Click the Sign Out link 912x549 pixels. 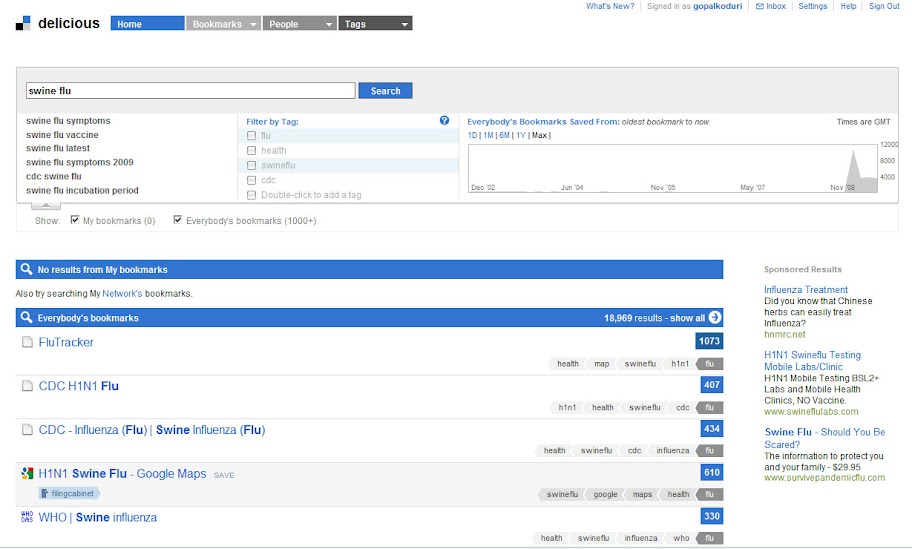[884, 6]
